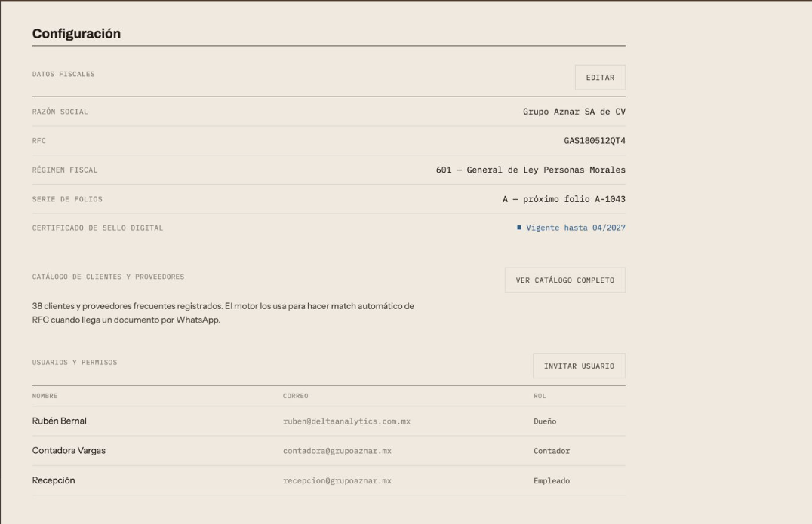Screen dimensions: 812x524
Task: Select the Rubén Bernal user row
Action: (329, 421)
